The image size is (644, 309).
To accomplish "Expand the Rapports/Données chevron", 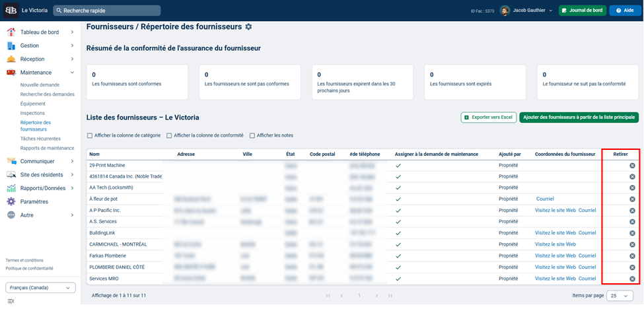I will click(72, 188).
